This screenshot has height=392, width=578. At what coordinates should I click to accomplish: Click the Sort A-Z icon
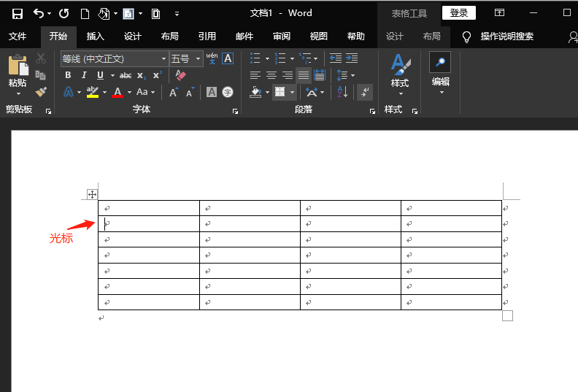341,92
